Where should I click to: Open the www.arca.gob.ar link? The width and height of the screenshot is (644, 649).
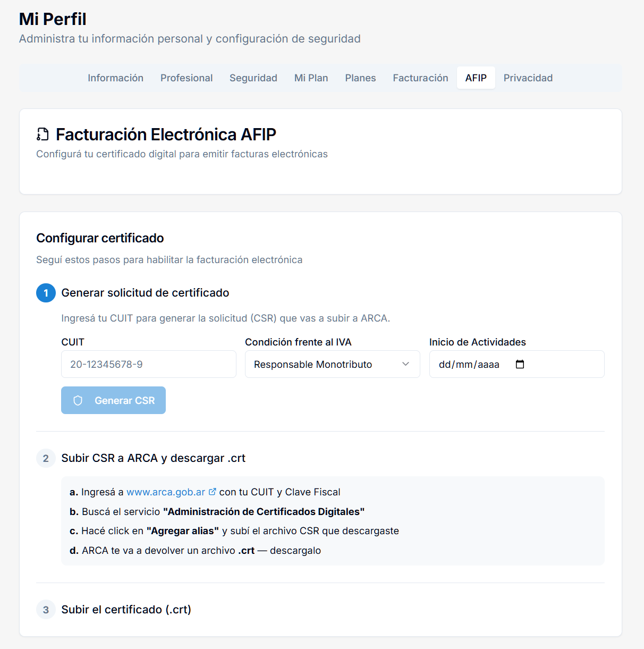coord(166,492)
